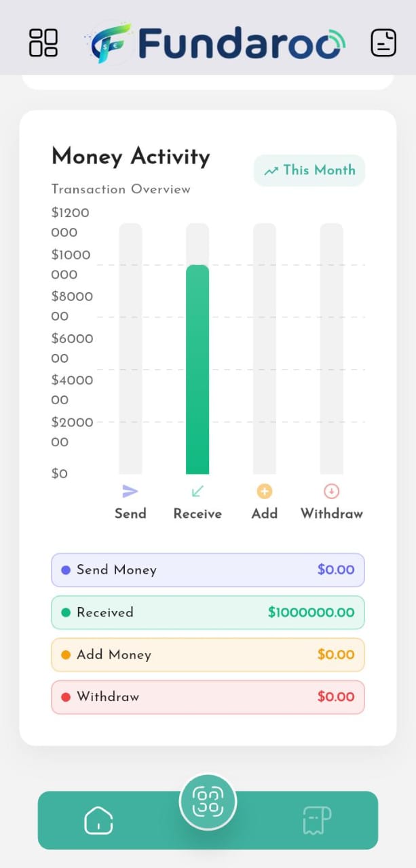The width and height of the screenshot is (416, 868).
Task: Click the green Receive bar in chart
Action: coord(197,370)
